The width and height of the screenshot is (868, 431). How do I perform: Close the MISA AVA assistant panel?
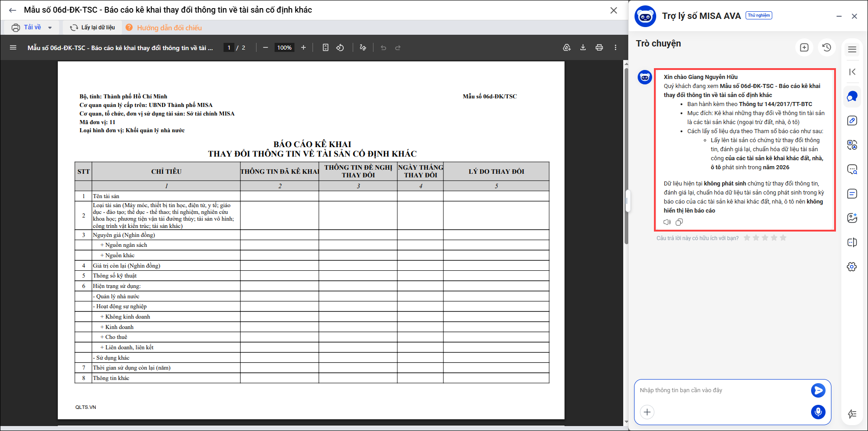tap(854, 16)
